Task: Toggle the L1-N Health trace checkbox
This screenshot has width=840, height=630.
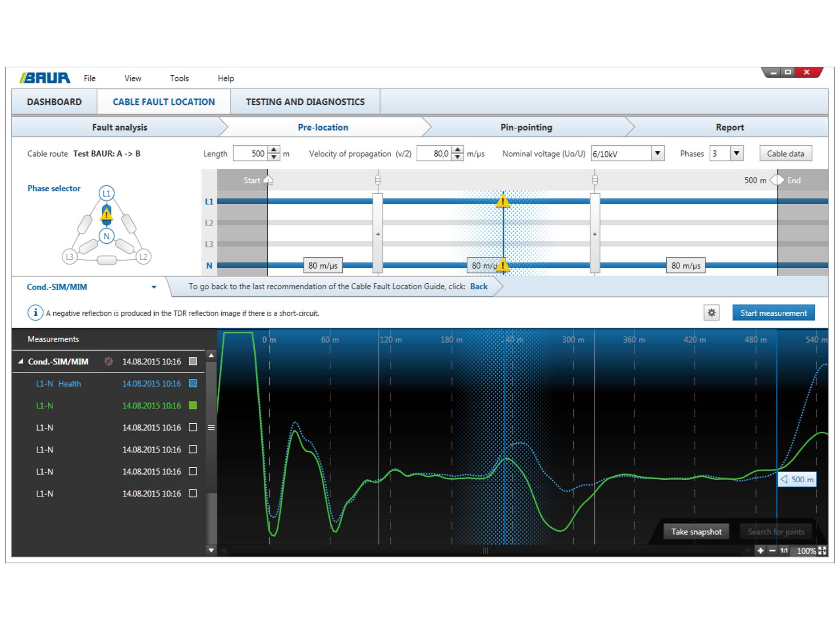Action: pos(193,383)
